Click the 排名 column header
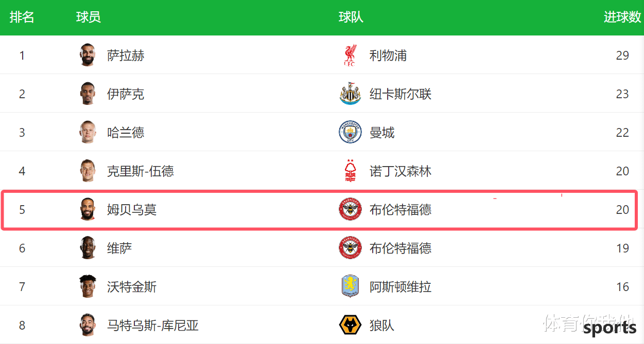Screen dimensions: 644x344 22,17
